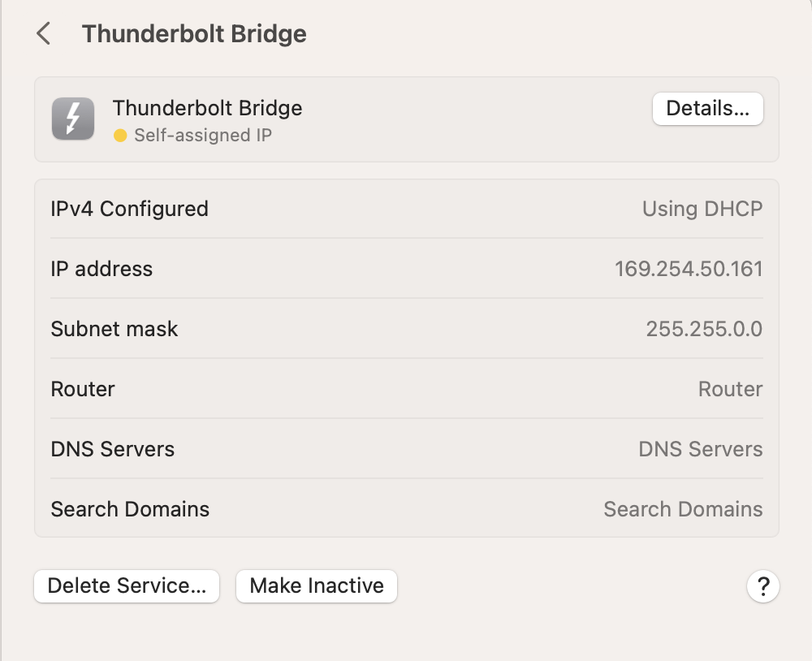Select the 255.255.0.0 subnet mask value
The height and width of the screenshot is (661, 812).
point(704,329)
